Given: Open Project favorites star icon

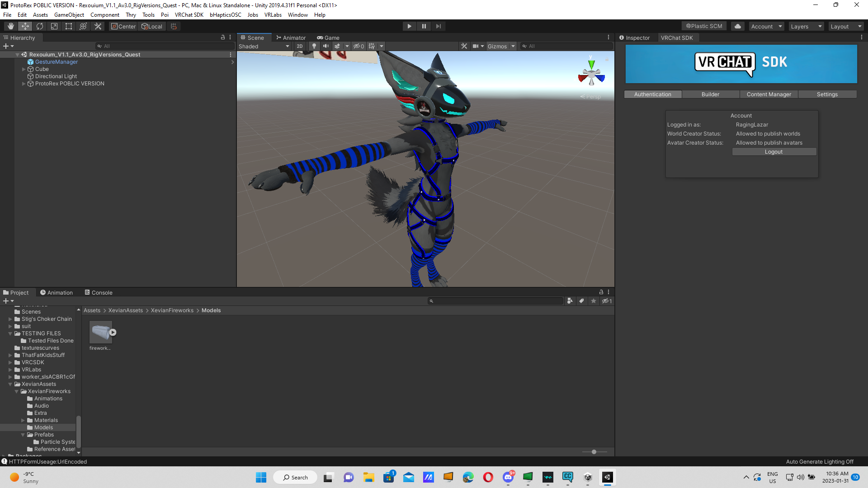Looking at the screenshot, I should 593,301.
